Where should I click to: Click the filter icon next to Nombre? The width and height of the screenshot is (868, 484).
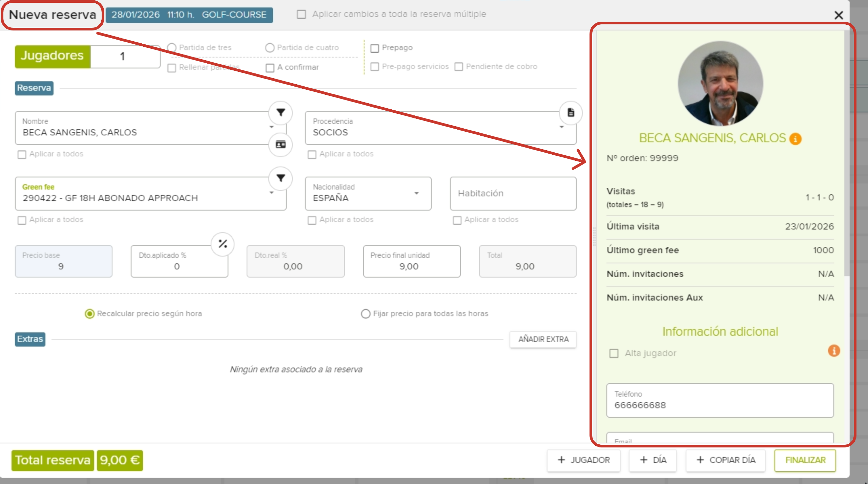pyautogui.click(x=281, y=113)
